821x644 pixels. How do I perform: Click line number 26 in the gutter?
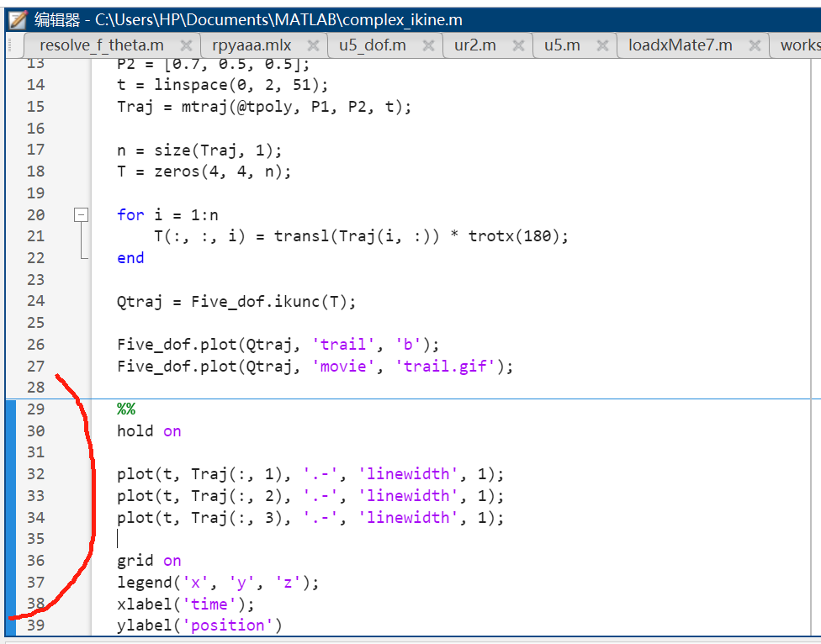click(x=35, y=345)
